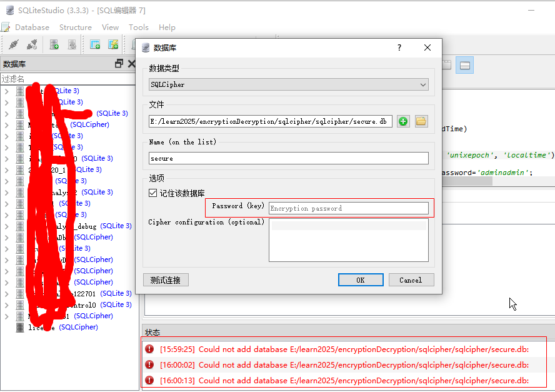Click the Edit database toolbar icon
Viewport: 555px width, 392px height.
tap(72, 44)
